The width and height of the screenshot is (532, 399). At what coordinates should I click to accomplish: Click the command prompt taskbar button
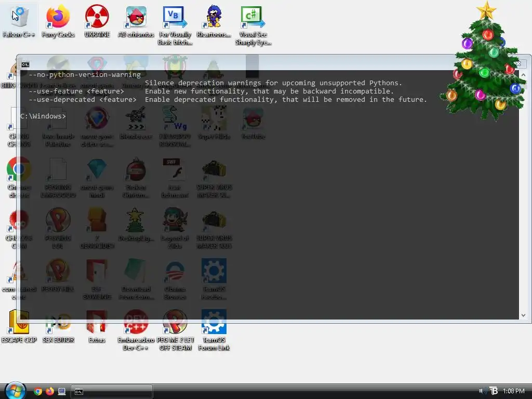112,392
